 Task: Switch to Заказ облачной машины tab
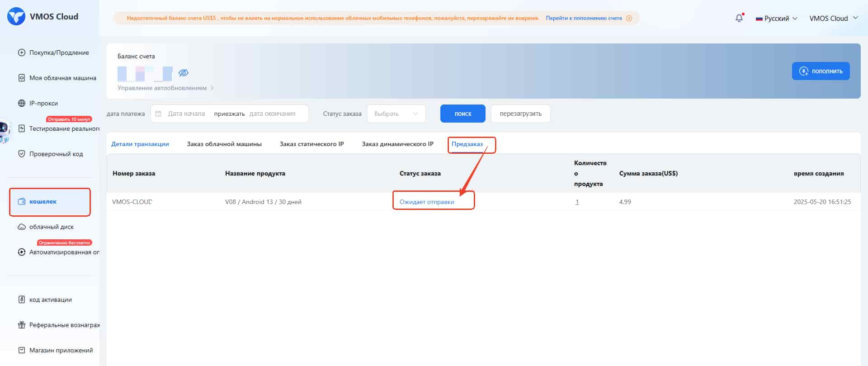point(224,144)
